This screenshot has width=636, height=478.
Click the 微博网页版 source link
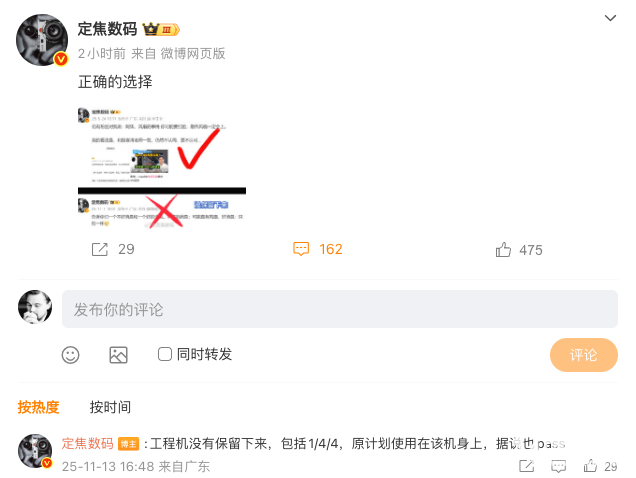[193, 54]
